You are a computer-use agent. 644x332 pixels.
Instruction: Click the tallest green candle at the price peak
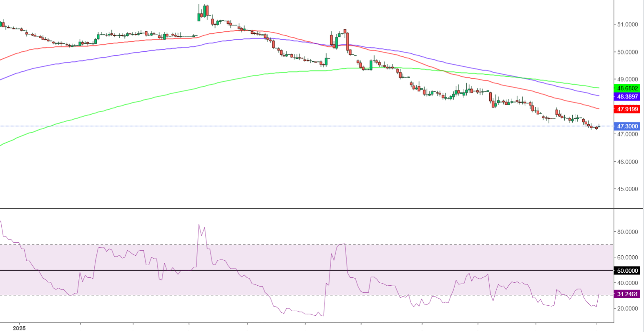coord(205,10)
